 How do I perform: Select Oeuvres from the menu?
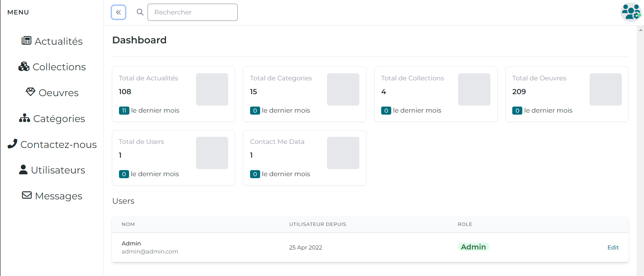(x=52, y=92)
